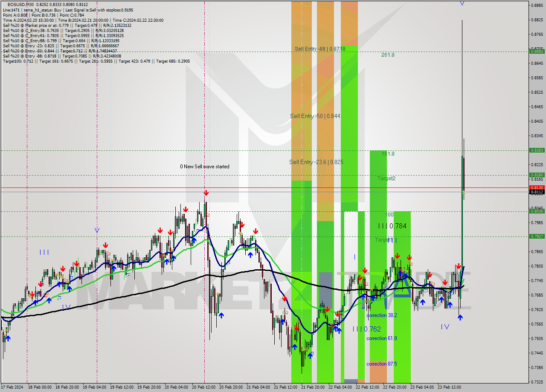
Task: Select the 'I I I | 0.762' point label
Action: pyautogui.click(x=366, y=329)
